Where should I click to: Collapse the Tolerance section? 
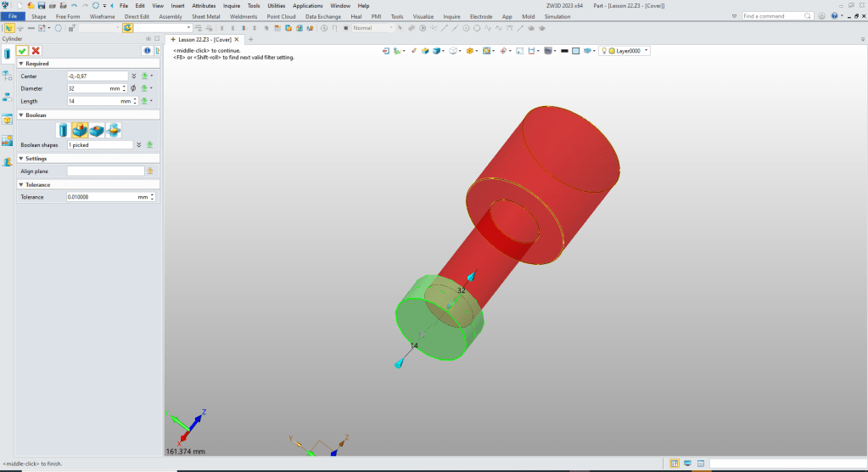(20, 184)
